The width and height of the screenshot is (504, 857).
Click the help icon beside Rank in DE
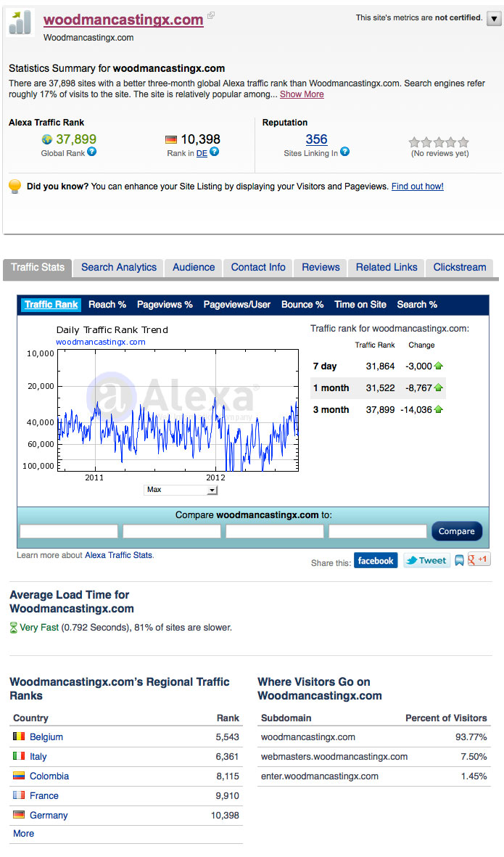tap(215, 152)
